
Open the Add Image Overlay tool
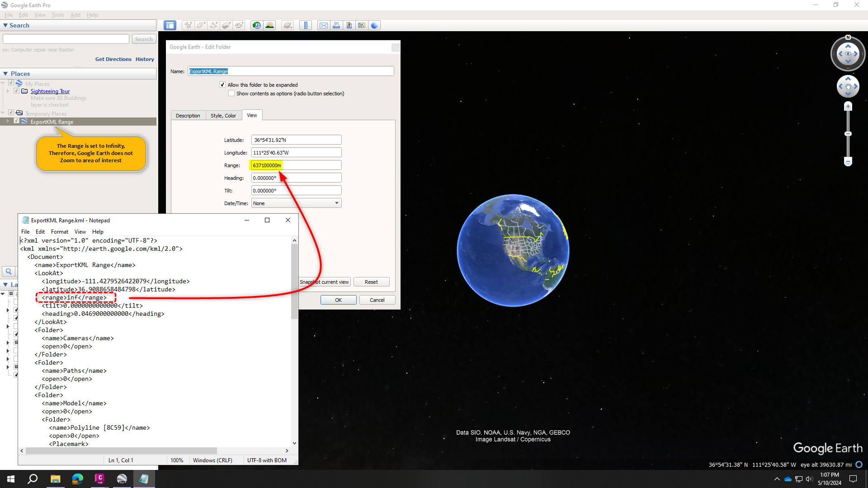click(226, 25)
